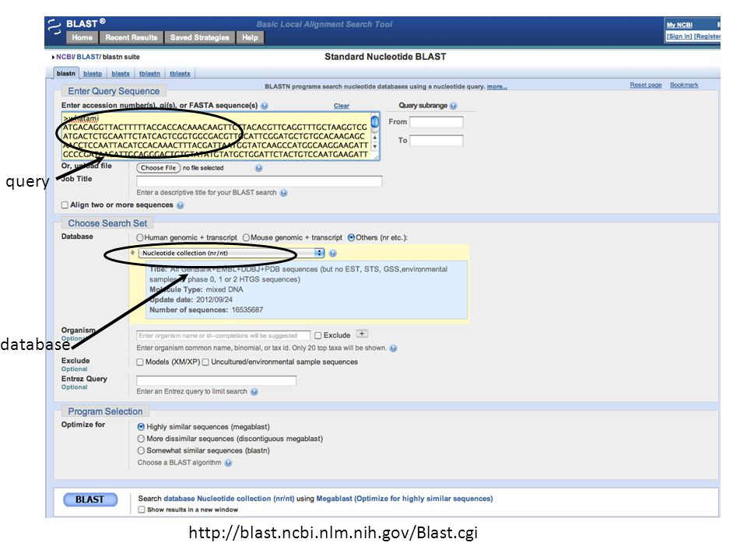Open Saved Strategies
Image resolution: width=747 pixels, height=560 pixels.
200,37
